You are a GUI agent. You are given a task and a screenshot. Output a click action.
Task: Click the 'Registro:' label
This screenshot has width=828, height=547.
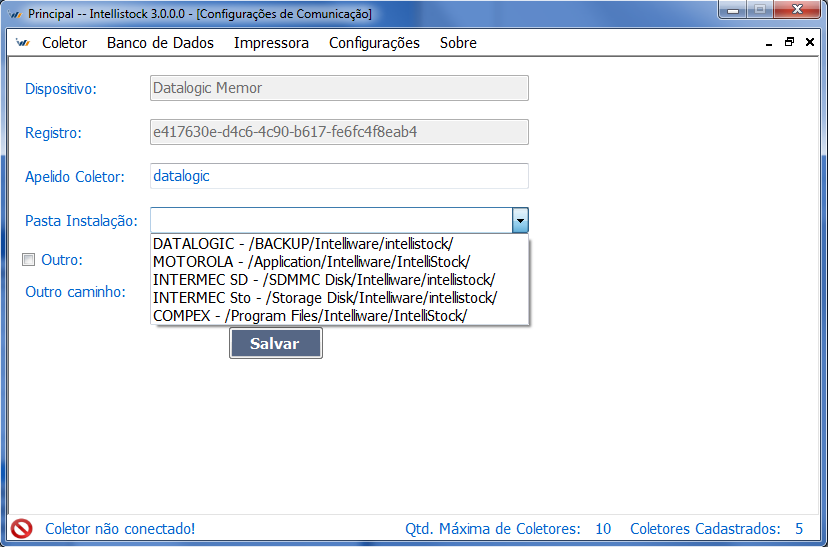pyautogui.click(x=54, y=133)
